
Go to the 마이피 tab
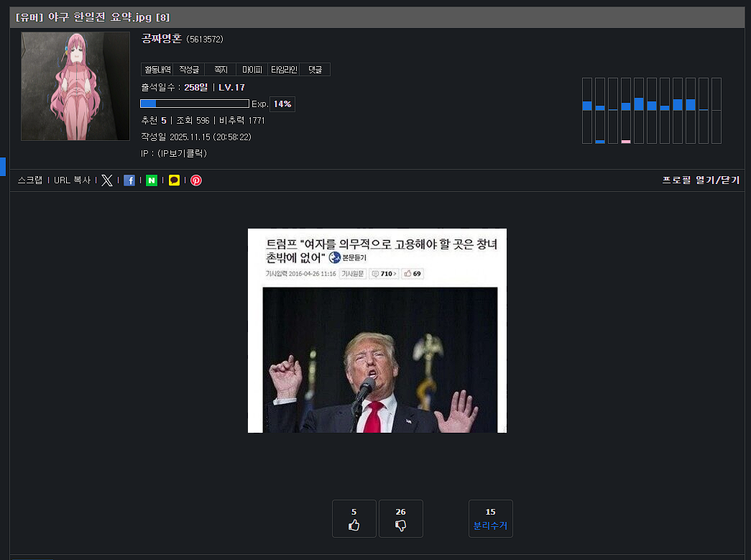[x=252, y=70]
